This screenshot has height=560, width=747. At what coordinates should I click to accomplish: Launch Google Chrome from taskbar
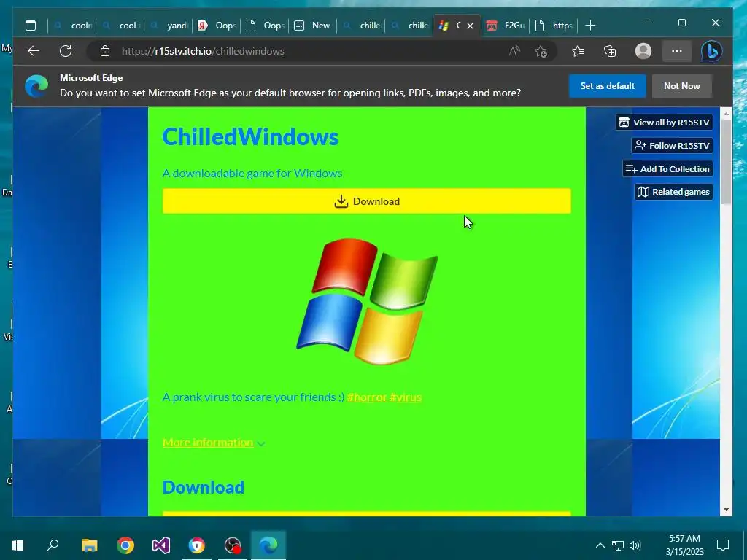tap(125, 545)
